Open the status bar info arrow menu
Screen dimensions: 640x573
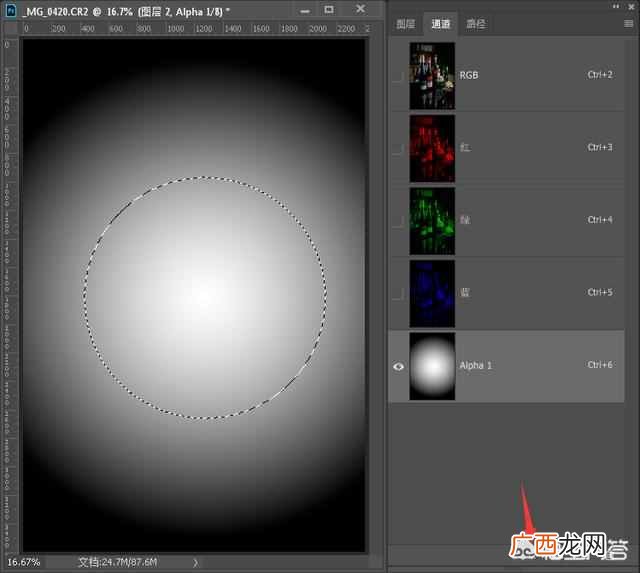pyautogui.click(x=196, y=563)
